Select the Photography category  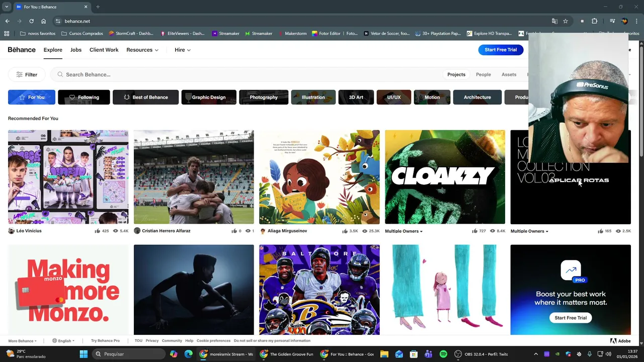point(264,97)
